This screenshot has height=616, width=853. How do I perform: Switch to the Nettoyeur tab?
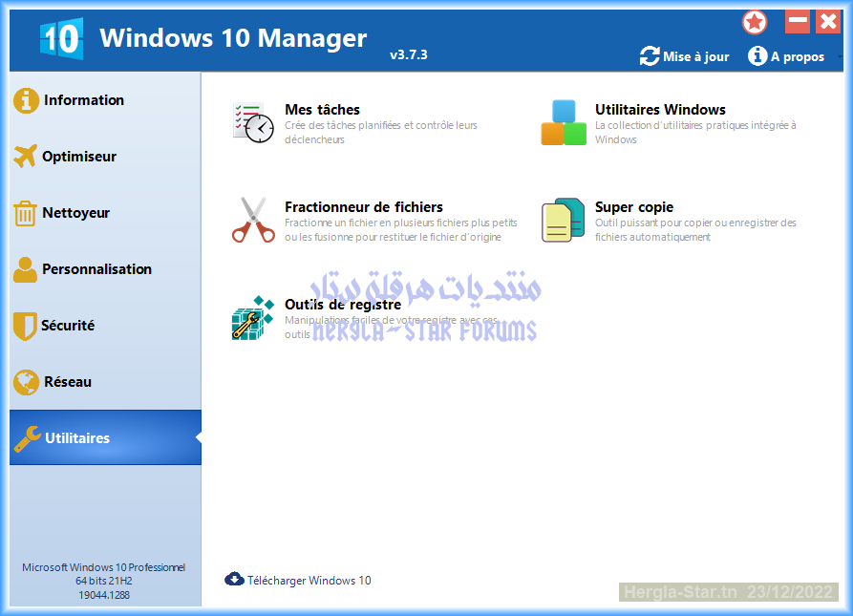(105, 213)
